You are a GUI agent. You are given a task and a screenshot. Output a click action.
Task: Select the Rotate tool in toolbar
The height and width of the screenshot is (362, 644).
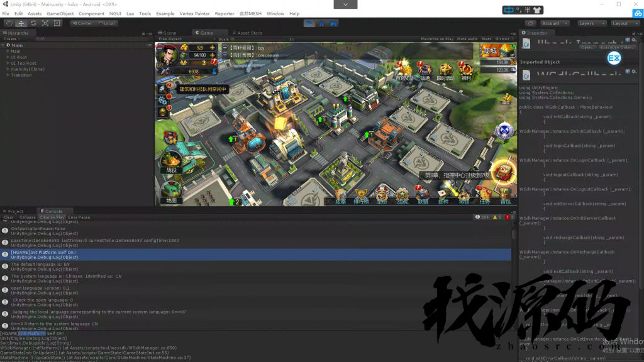click(x=33, y=23)
